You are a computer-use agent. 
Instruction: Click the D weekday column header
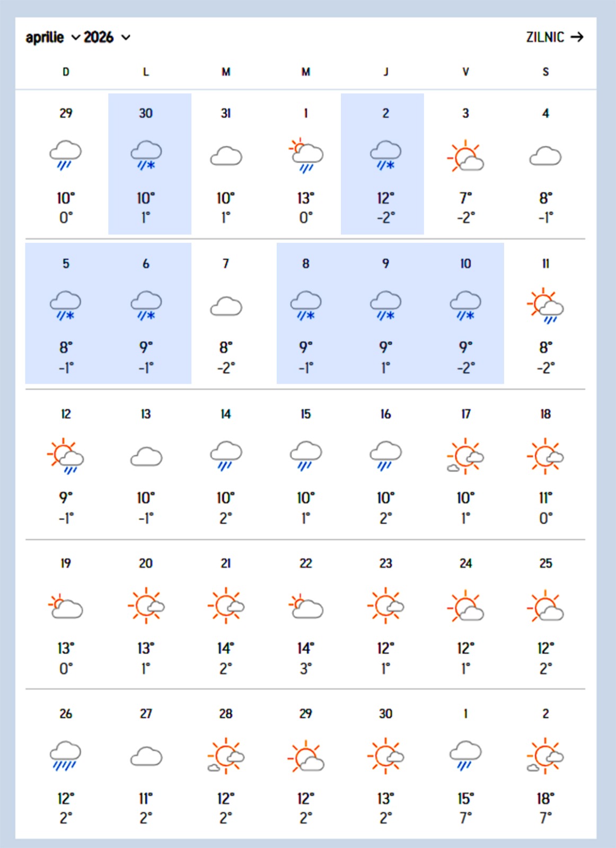[66, 72]
